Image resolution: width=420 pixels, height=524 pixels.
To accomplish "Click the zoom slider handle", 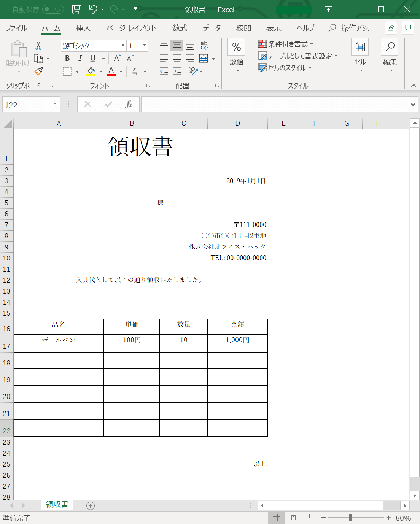I will click(350, 518).
